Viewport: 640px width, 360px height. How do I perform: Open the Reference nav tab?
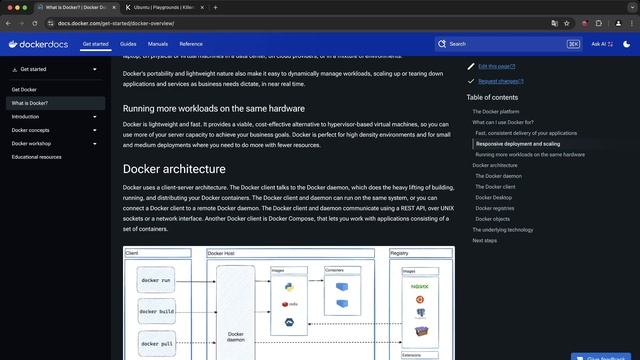pos(191,44)
